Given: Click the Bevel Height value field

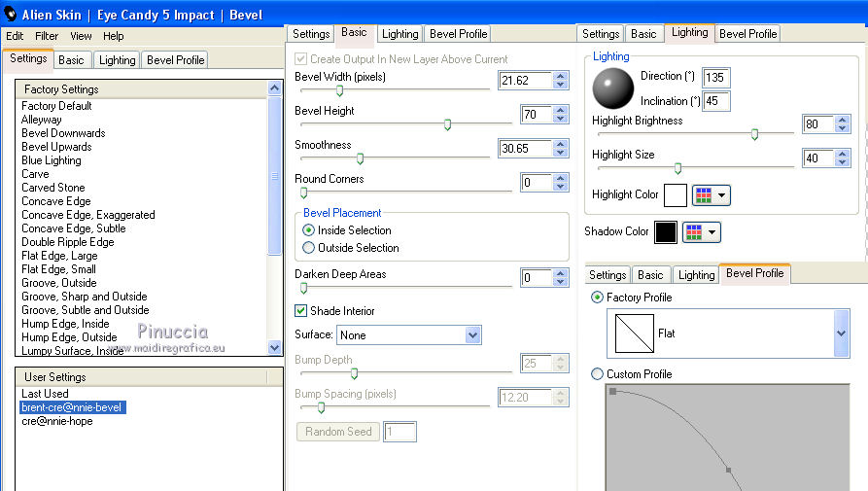Looking at the screenshot, I should (537, 115).
